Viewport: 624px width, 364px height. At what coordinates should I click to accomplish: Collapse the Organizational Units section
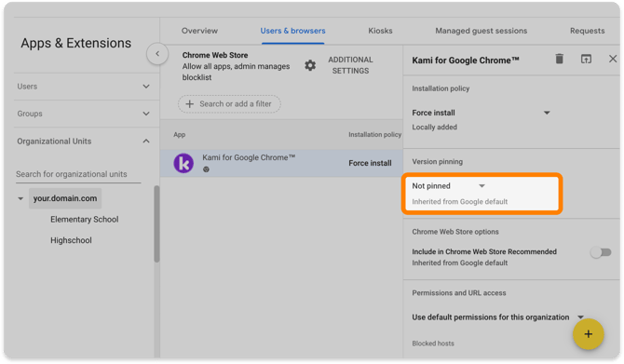point(83,142)
